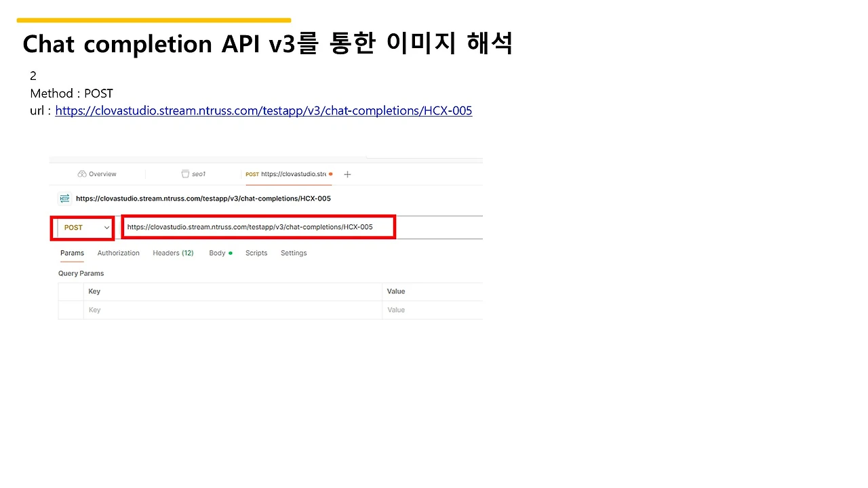Switch to the Authorization tab
Viewport: 868px width, 488px height.
(119, 253)
